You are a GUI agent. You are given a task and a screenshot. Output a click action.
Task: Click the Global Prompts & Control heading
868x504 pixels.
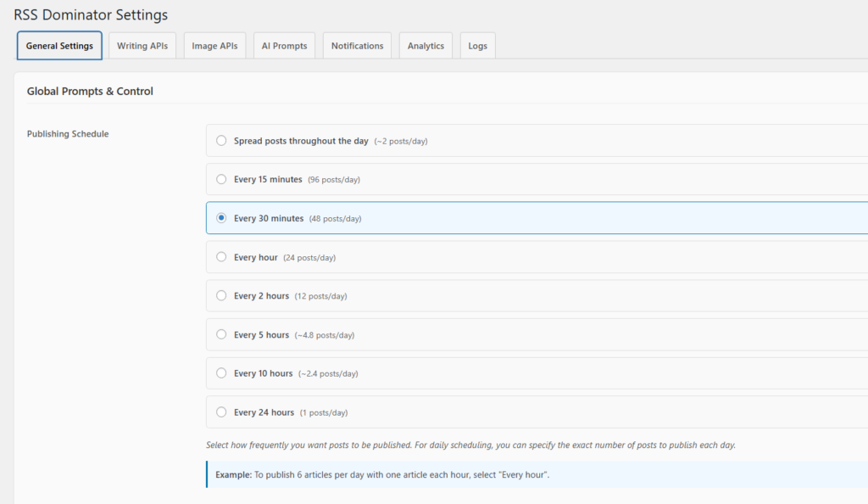pyautogui.click(x=90, y=91)
